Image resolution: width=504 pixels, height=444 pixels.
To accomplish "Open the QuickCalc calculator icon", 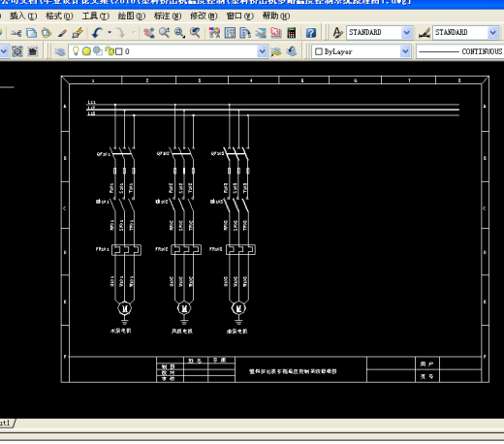I will point(291,33).
